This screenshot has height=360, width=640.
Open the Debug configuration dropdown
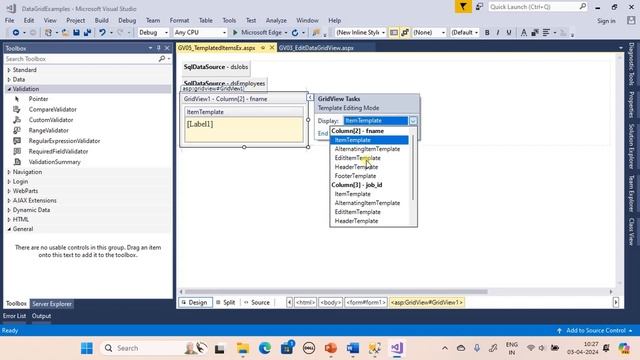pyautogui.click(x=153, y=32)
